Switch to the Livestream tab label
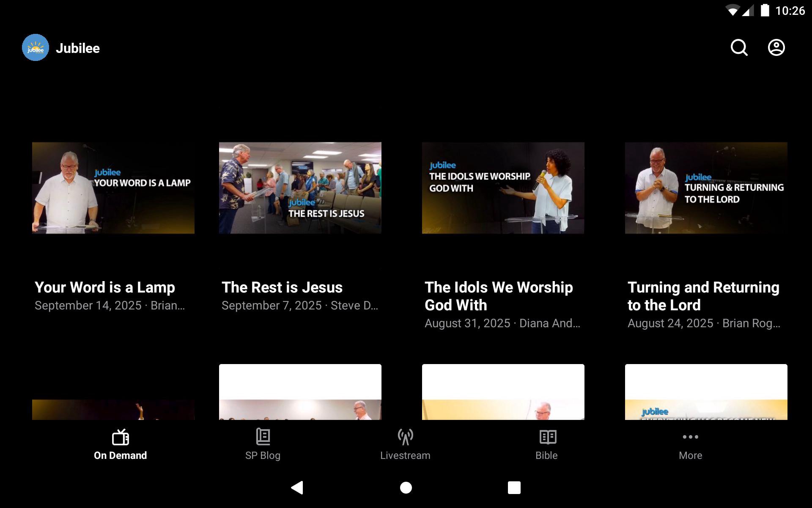The image size is (812, 508). [x=405, y=456]
